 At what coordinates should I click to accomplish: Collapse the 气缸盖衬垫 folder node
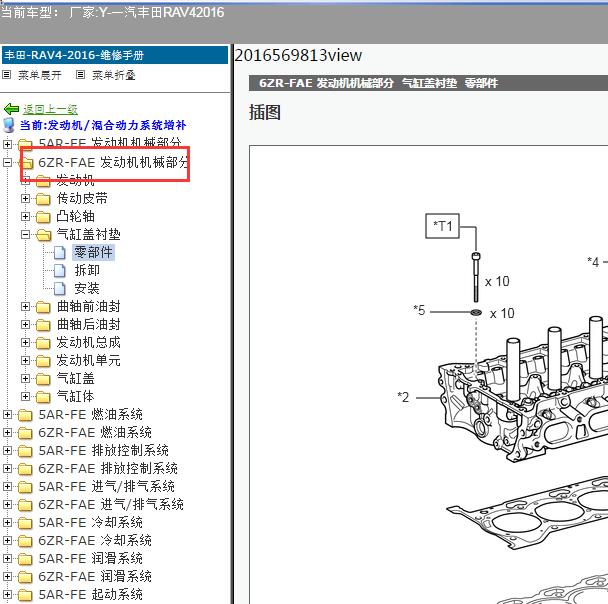click(x=25, y=235)
